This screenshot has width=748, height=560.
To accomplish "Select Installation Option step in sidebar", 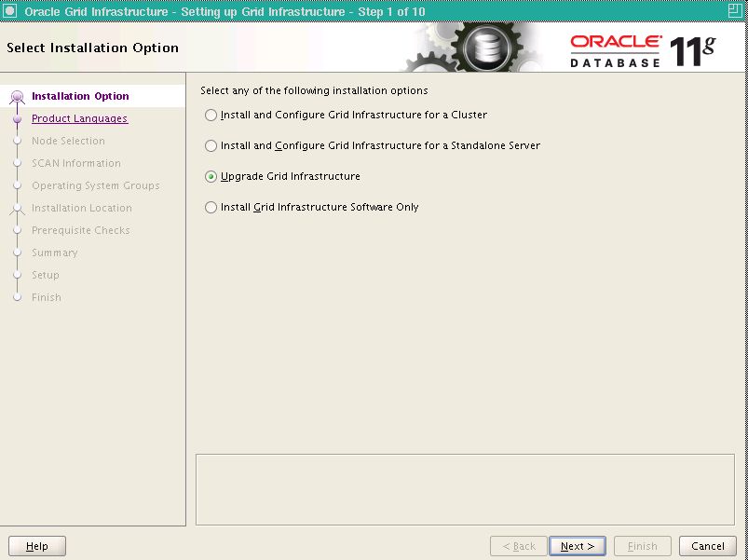I will tap(80, 96).
